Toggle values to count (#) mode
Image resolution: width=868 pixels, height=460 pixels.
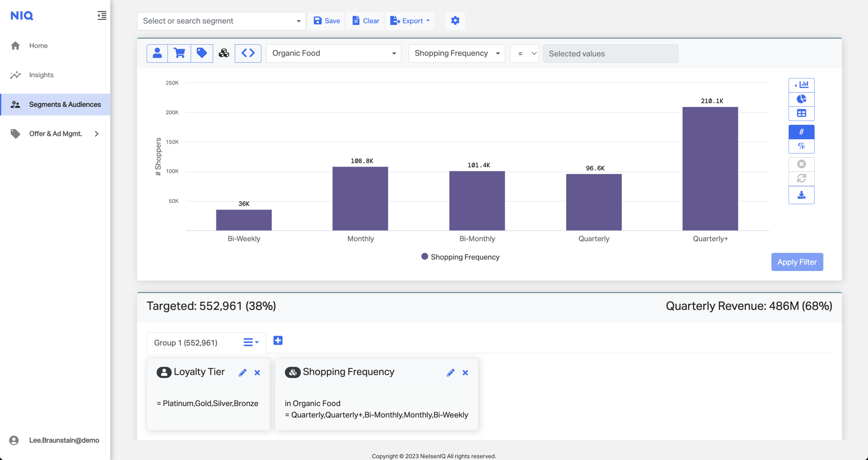pos(801,132)
